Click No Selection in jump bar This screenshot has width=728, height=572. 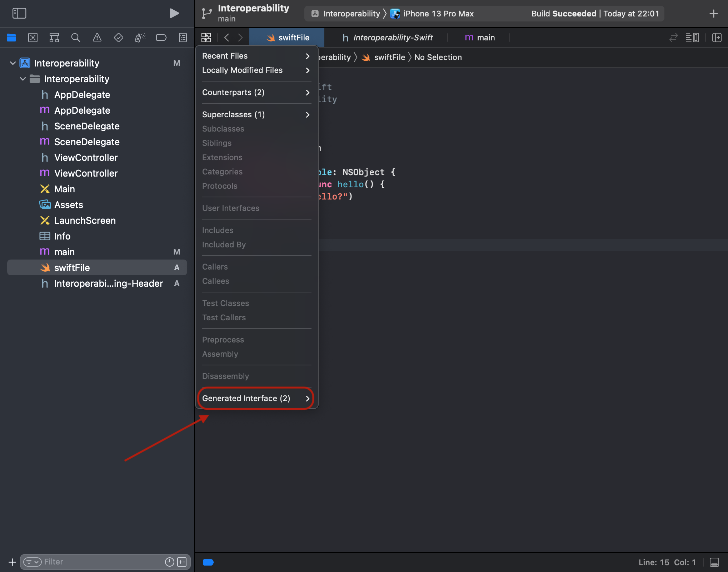click(x=438, y=57)
